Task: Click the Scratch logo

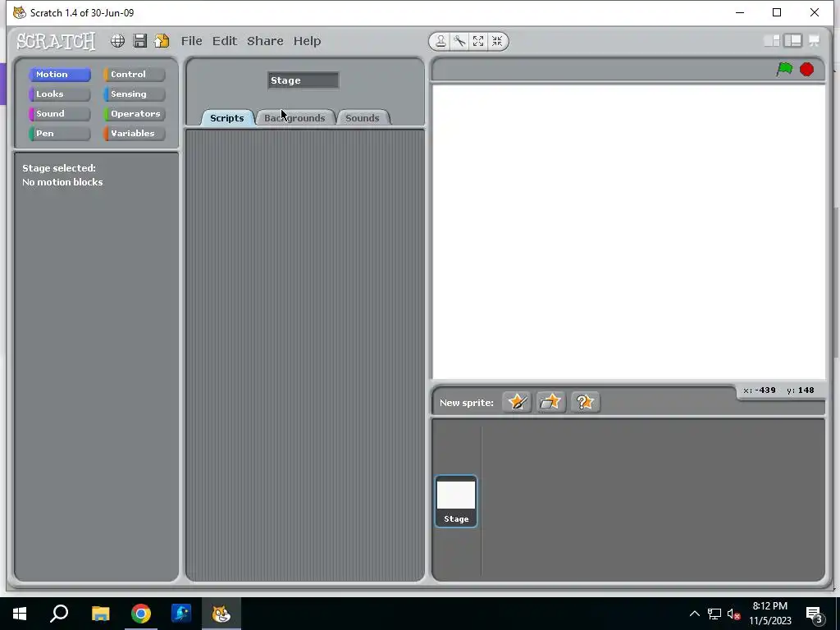Action: click(x=56, y=41)
